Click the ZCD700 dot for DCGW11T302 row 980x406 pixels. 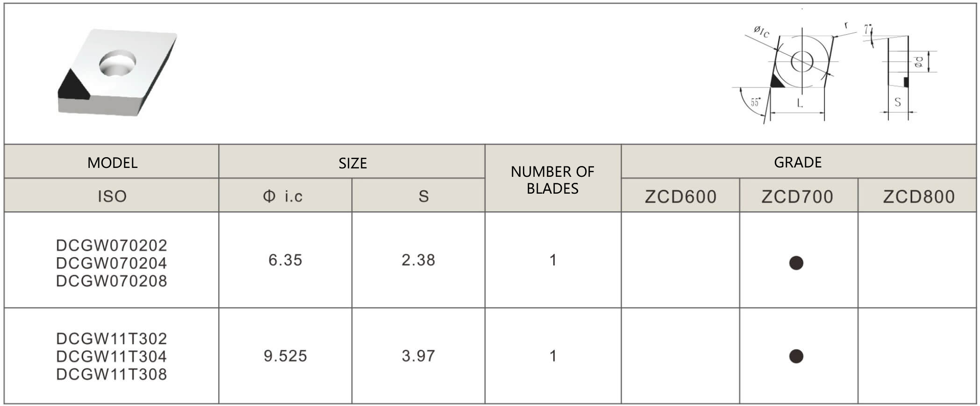[796, 356]
